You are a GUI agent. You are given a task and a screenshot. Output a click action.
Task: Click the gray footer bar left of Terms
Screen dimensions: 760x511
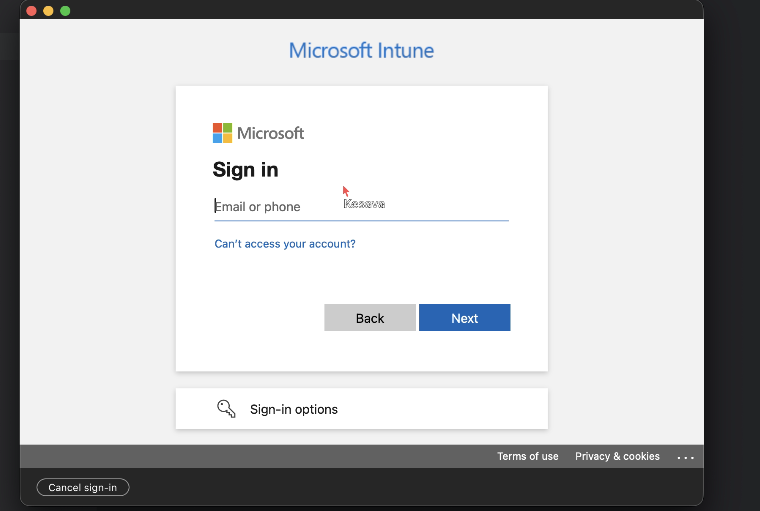point(250,456)
